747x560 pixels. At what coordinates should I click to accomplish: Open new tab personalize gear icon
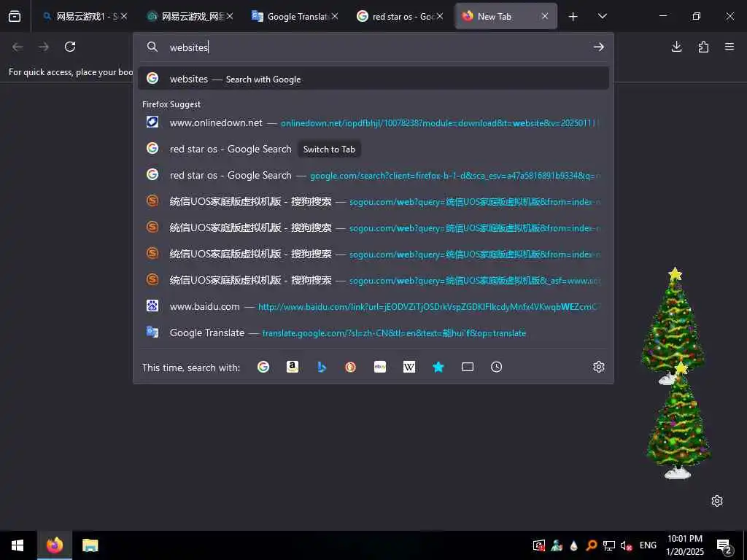click(717, 501)
